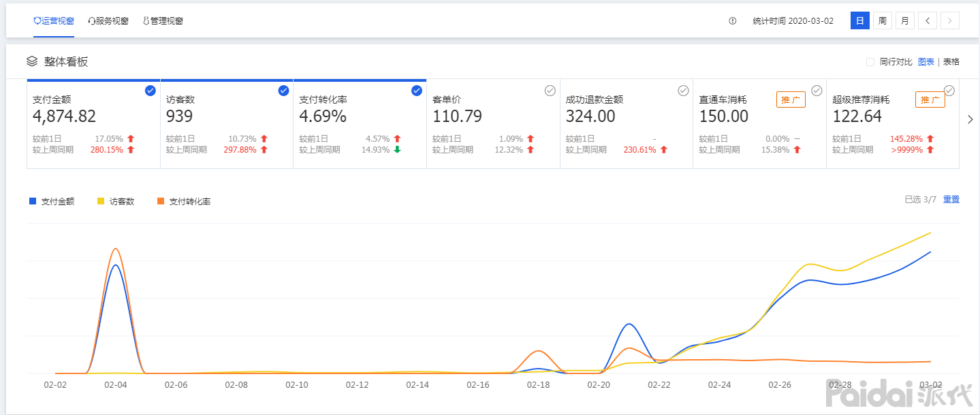Click red up arrow next to 297.88%

pyautogui.click(x=264, y=150)
